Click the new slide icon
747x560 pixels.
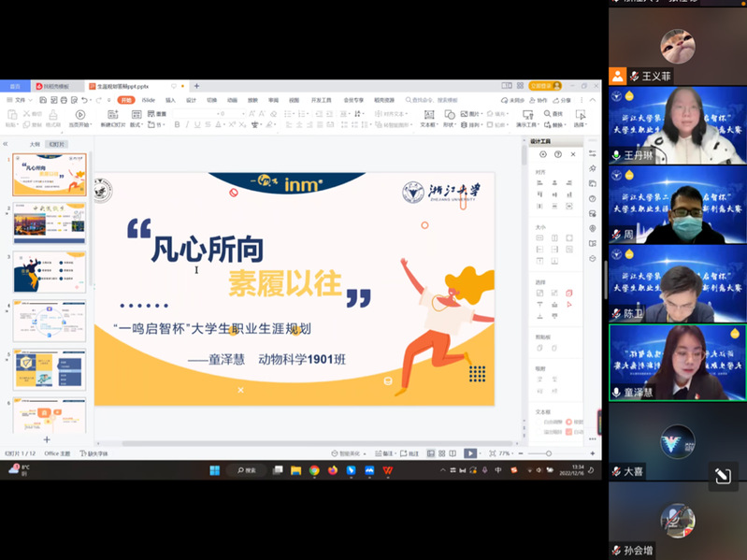point(113,114)
